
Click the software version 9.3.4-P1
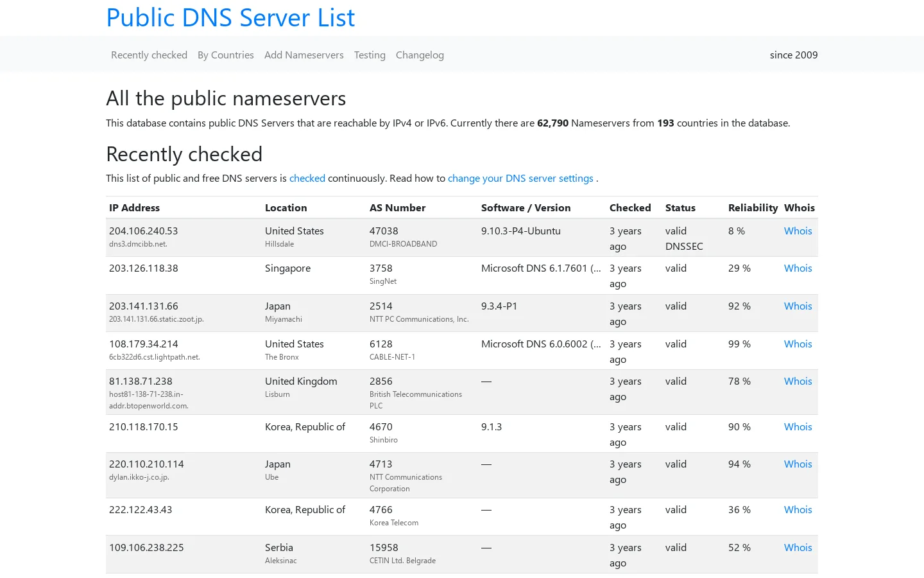499,306
